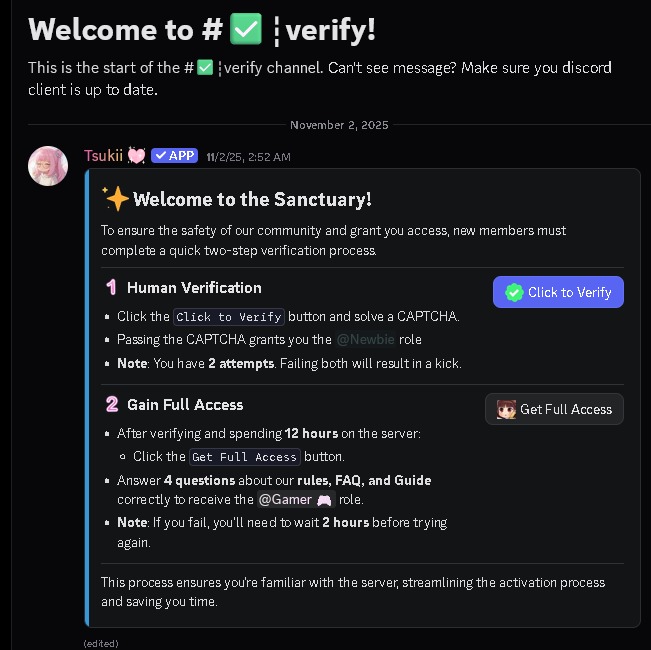Click the Get Full Access button
The width and height of the screenshot is (651, 650).
[x=554, y=409]
